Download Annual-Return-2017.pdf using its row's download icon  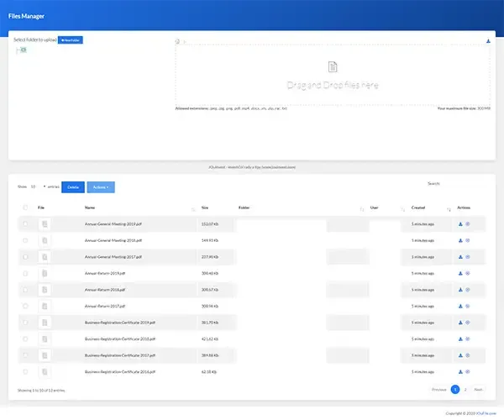(x=460, y=306)
